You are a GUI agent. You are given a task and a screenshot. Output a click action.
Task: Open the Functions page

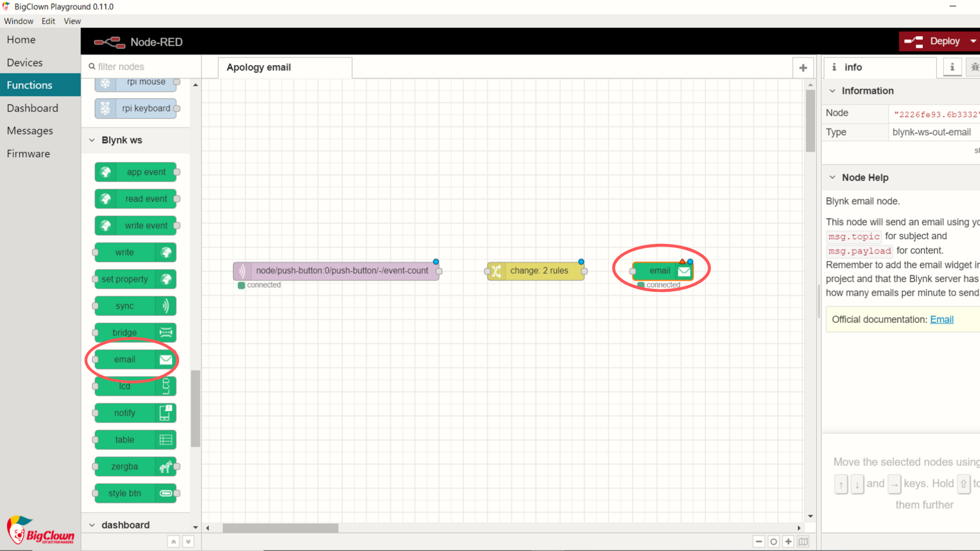(40, 85)
